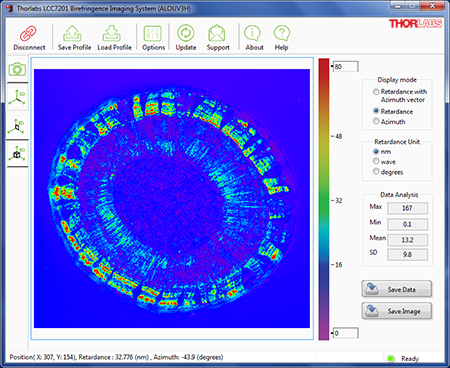Maximize the application window
450x368 pixels.
point(412,5)
